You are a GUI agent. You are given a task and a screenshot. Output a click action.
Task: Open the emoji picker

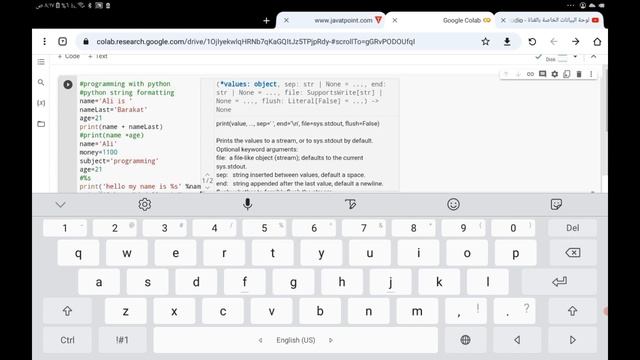[453, 204]
